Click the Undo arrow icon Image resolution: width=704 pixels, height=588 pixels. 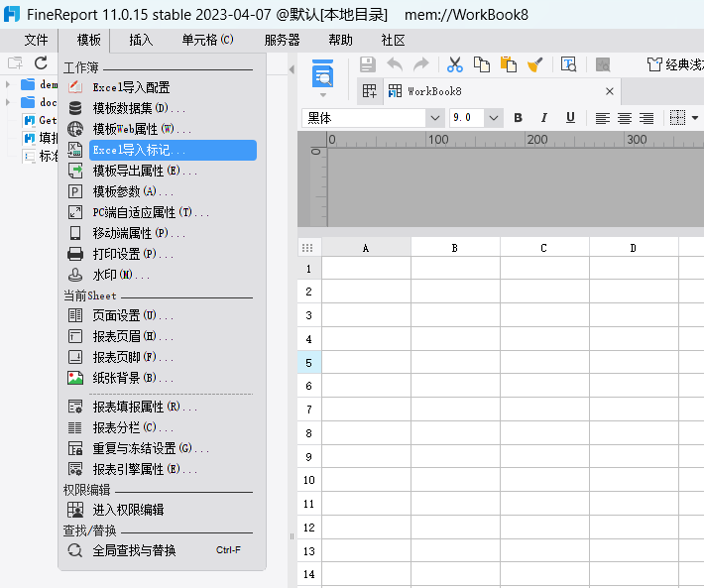tap(395, 64)
